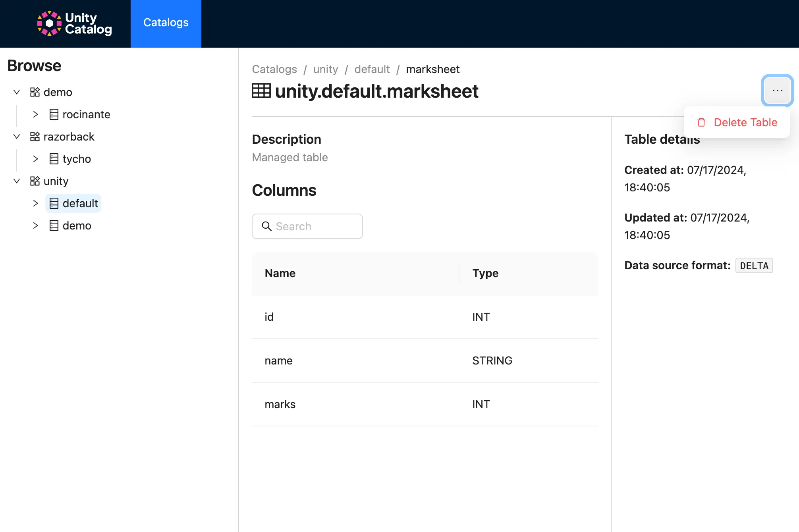Click the schema icon beside rocinante
The width and height of the screenshot is (799, 532).
[54, 114]
